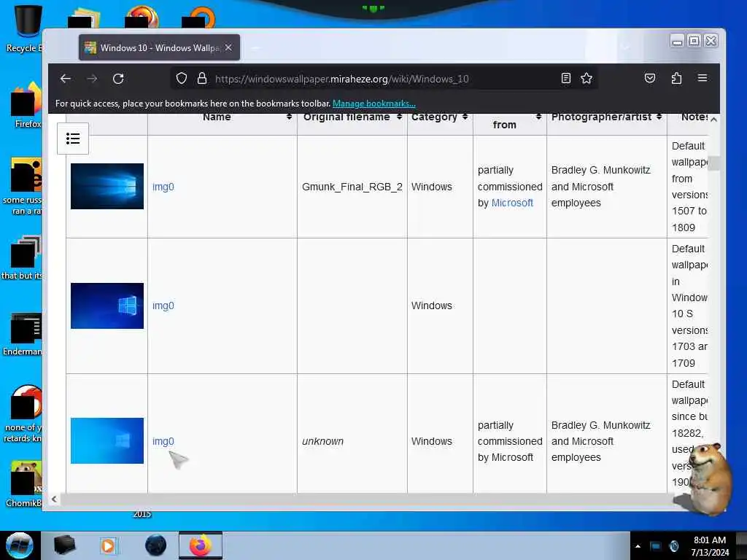Click the horizontal scrollbar left arrow

[x=54, y=499]
